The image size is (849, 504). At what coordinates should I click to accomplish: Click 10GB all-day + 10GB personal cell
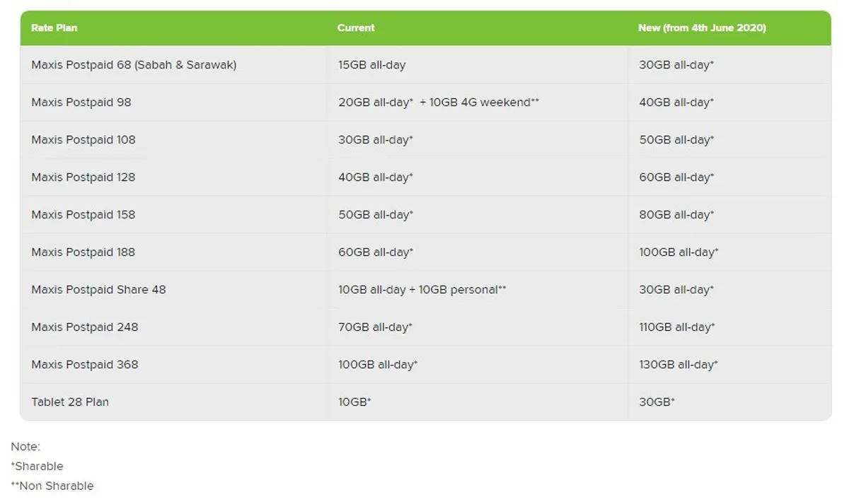point(422,290)
